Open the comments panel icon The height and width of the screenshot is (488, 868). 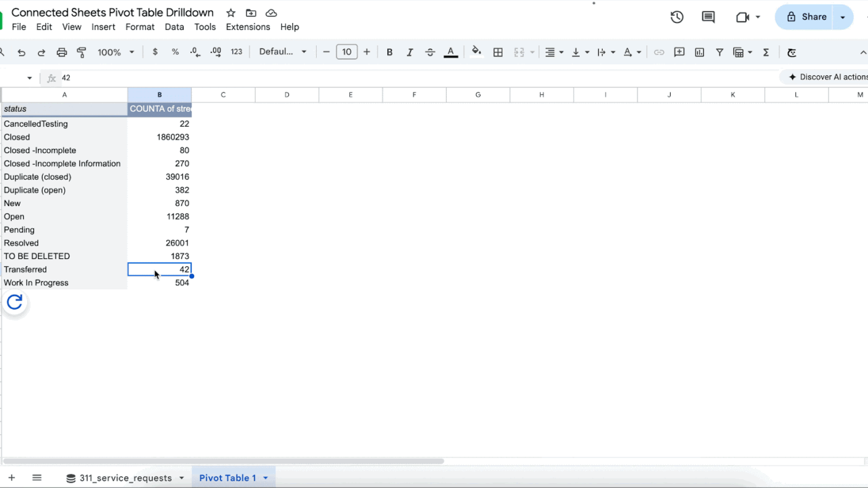[x=708, y=17]
